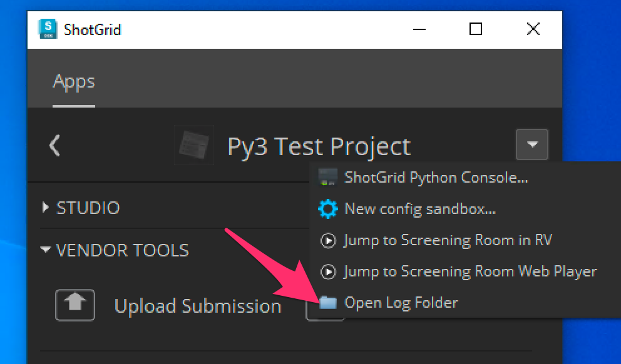Click the VENDOR TOOLS section label
The width and height of the screenshot is (621, 364).
click(x=122, y=250)
